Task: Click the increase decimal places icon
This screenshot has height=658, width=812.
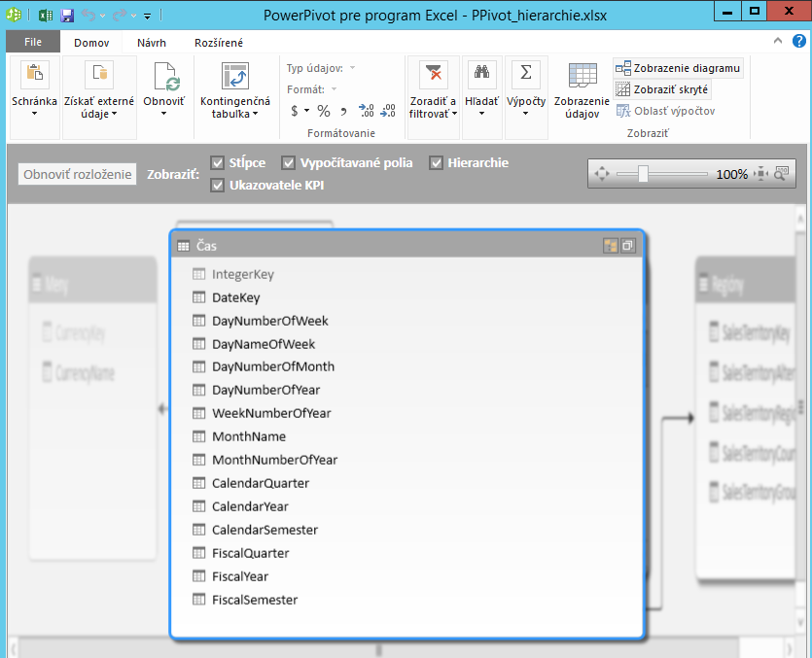Action: 366,110
